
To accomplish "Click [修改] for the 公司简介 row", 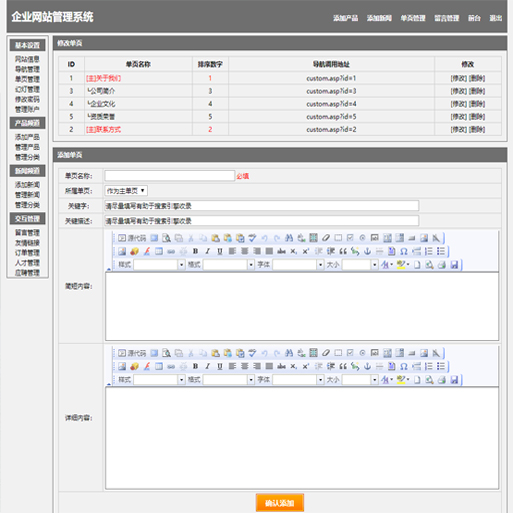I will pos(459,91).
